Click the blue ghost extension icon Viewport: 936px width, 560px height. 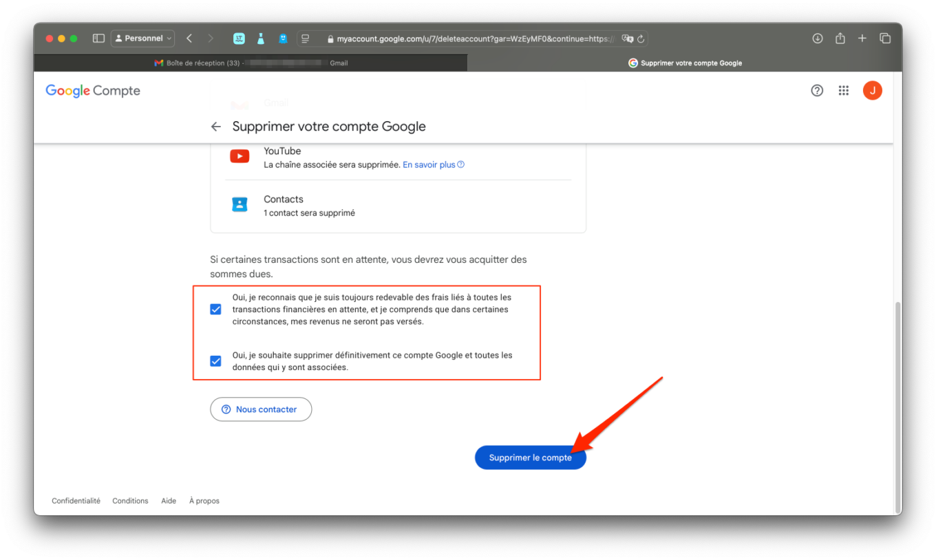pos(283,39)
